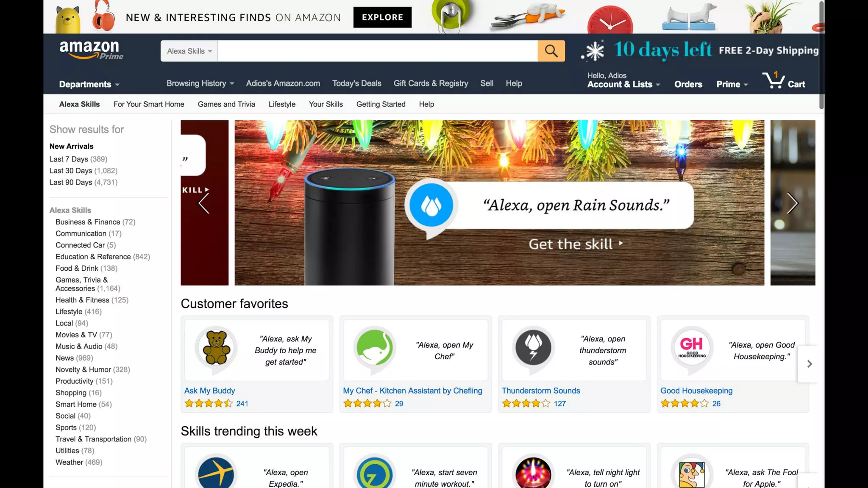Click the EXPLORE button in top banner

point(382,17)
